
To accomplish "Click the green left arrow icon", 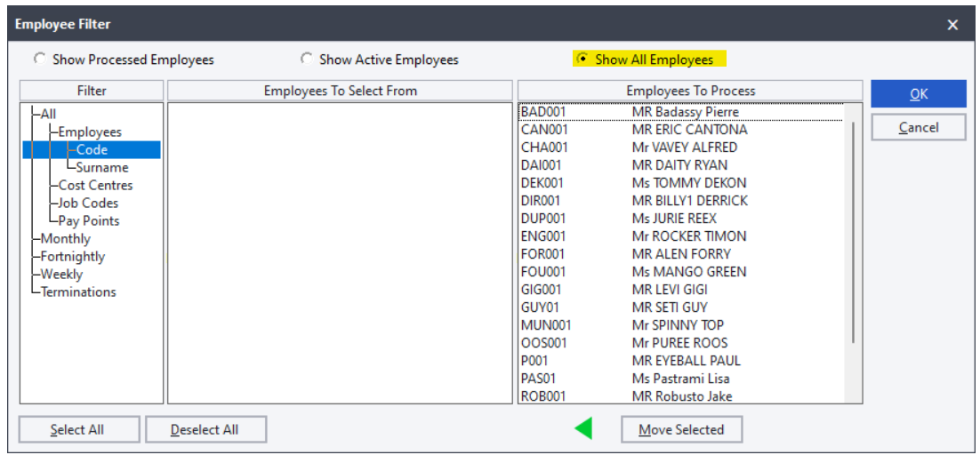I will [583, 429].
